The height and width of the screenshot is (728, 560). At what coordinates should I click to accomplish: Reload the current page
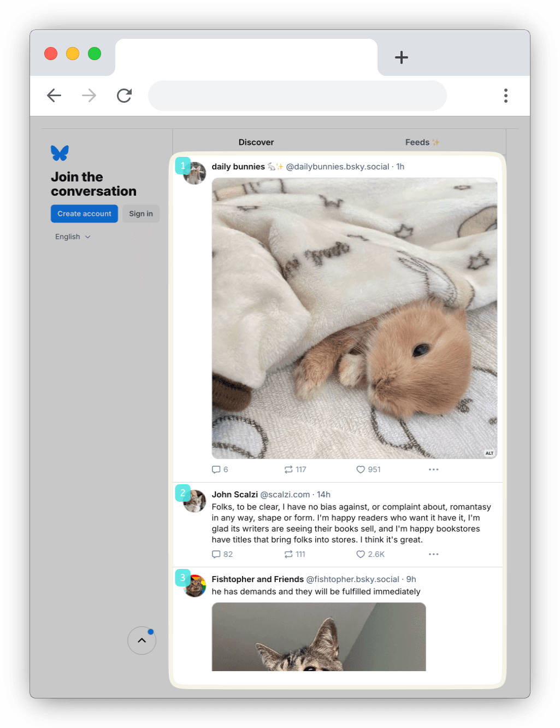(124, 95)
